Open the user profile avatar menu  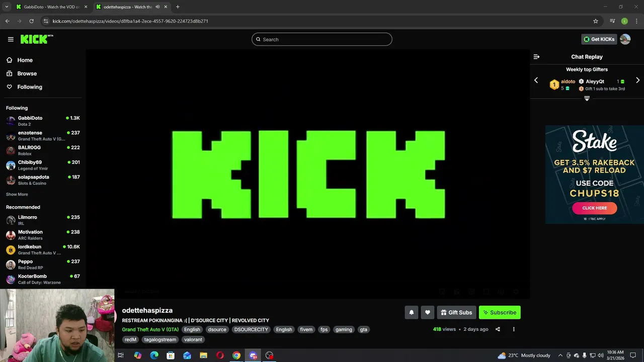625,39
